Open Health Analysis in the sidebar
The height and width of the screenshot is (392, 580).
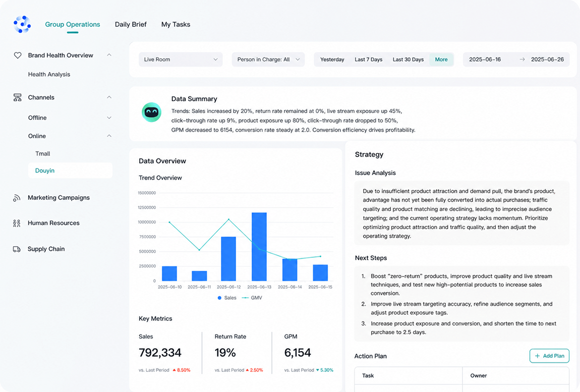pos(49,74)
